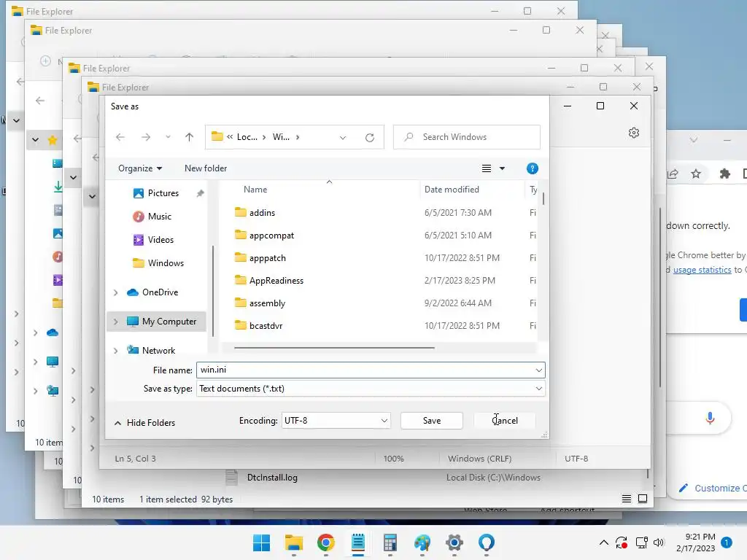Open volume control in system tray
Image resolution: width=747 pixels, height=560 pixels.
[x=659, y=542]
